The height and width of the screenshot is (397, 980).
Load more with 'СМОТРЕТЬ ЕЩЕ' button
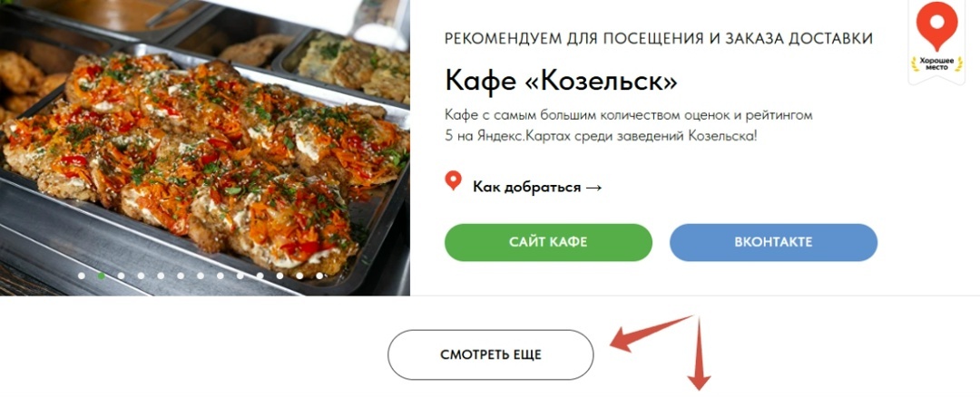[x=491, y=354]
